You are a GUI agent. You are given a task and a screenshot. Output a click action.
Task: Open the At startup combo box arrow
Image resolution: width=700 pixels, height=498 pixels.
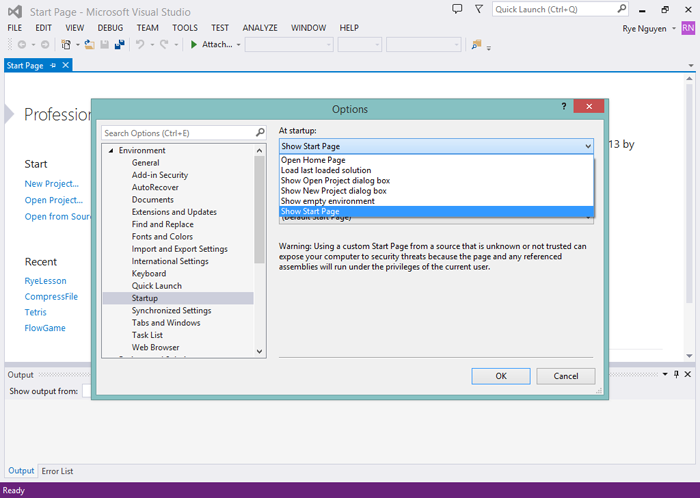point(588,146)
